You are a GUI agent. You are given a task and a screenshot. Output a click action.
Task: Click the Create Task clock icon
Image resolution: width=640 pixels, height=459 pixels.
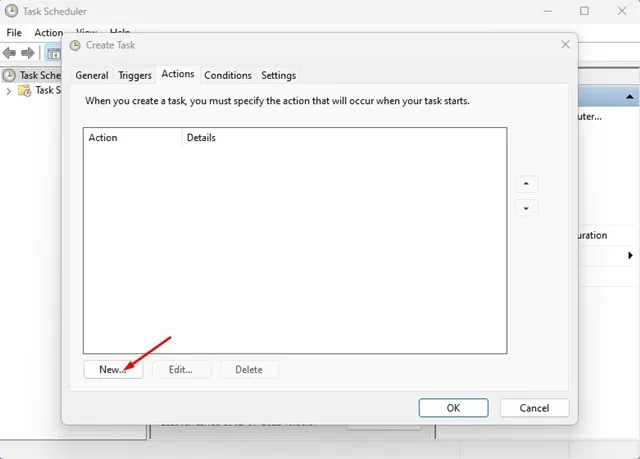(76, 45)
